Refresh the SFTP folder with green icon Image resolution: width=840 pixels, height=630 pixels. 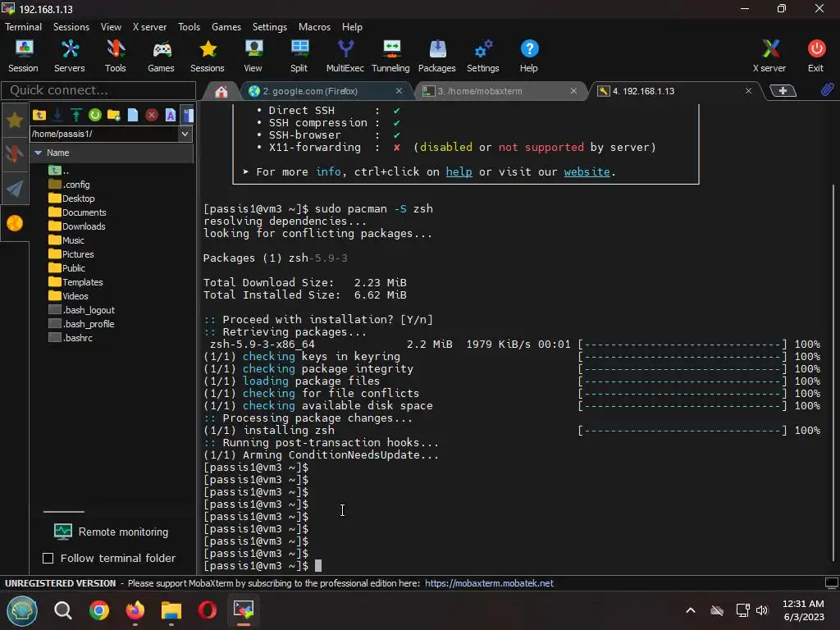click(x=95, y=115)
